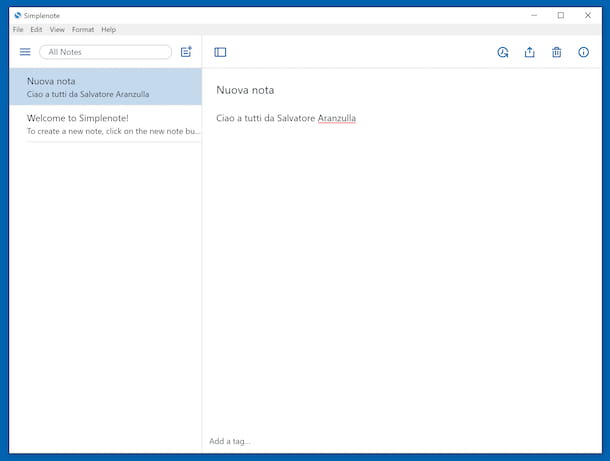Screen dimensions: 610x461
Task: Open the Format menu
Action: point(82,30)
